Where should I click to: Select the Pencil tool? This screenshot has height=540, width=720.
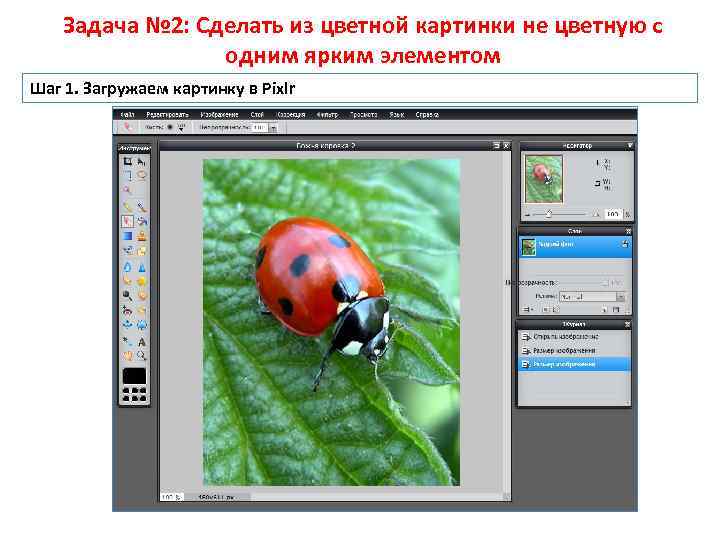click(127, 207)
